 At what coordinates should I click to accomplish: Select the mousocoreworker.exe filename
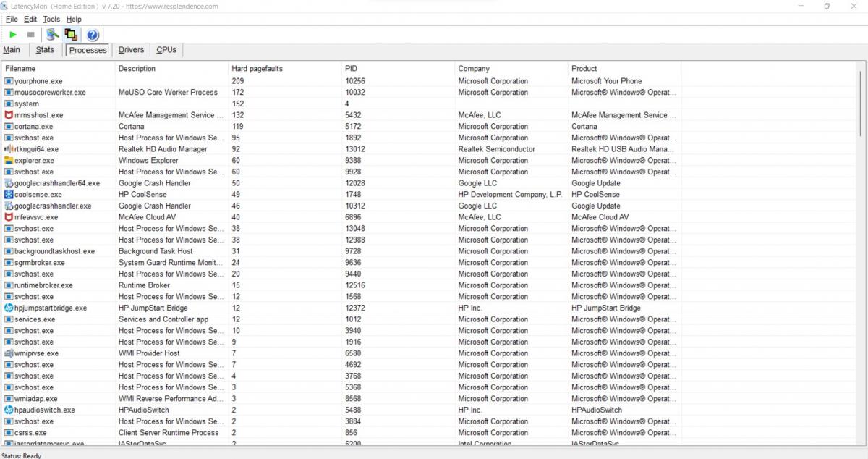[x=50, y=93]
